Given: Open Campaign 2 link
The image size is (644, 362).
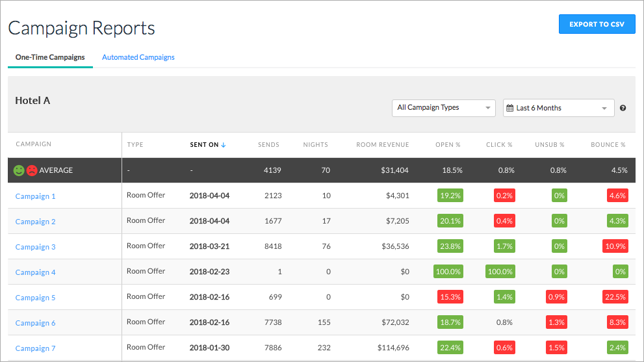Looking at the screenshot, I should (x=35, y=222).
